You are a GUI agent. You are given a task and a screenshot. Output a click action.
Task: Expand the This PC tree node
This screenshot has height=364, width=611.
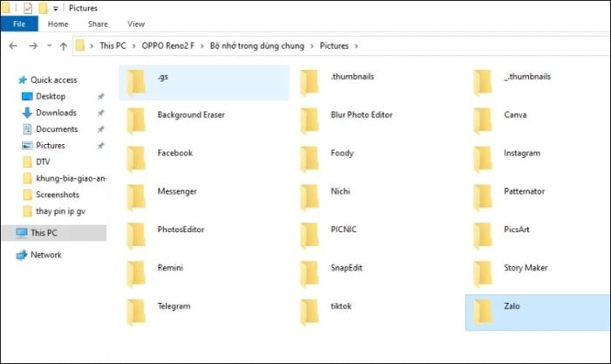pyautogui.click(x=8, y=233)
